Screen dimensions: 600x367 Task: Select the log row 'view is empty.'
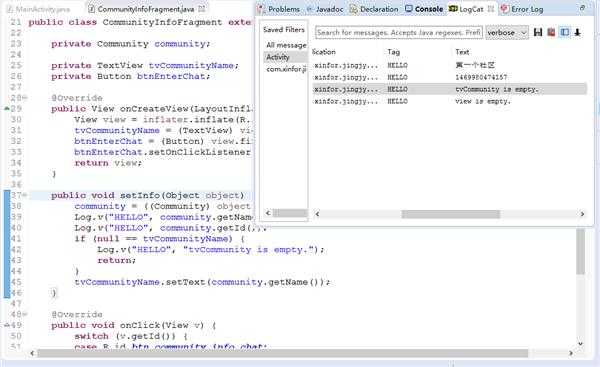coord(449,101)
